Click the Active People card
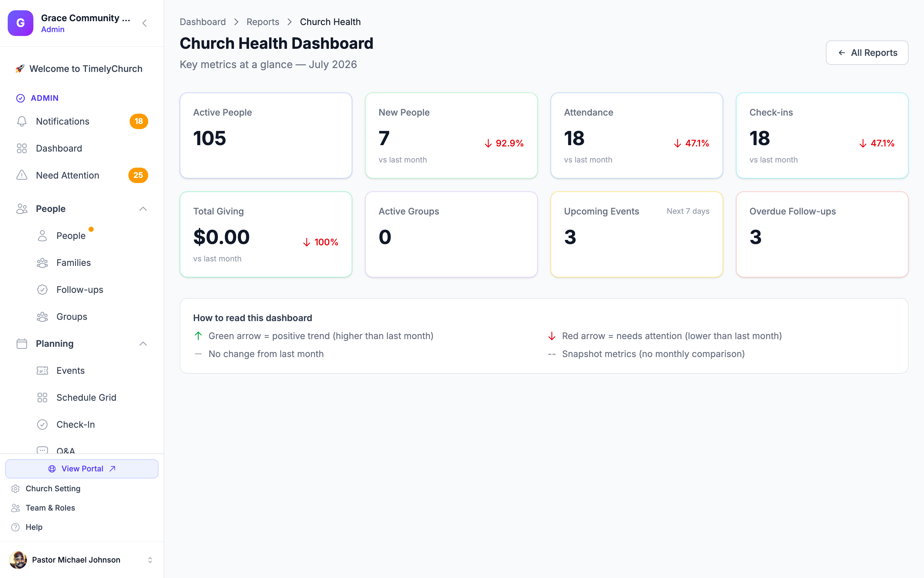924x578 pixels. 266,135
